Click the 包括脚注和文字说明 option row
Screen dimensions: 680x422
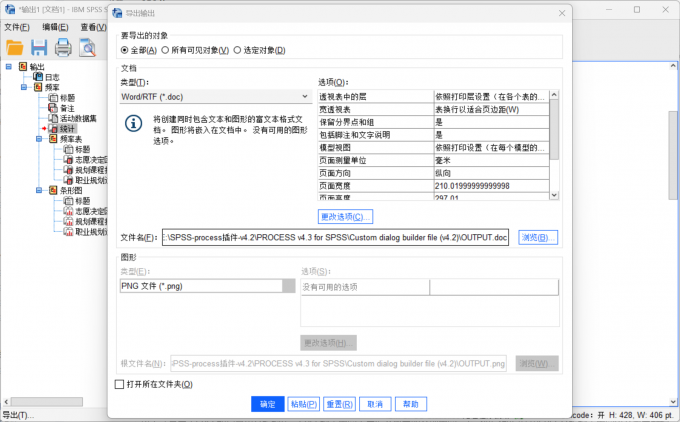click(434, 135)
